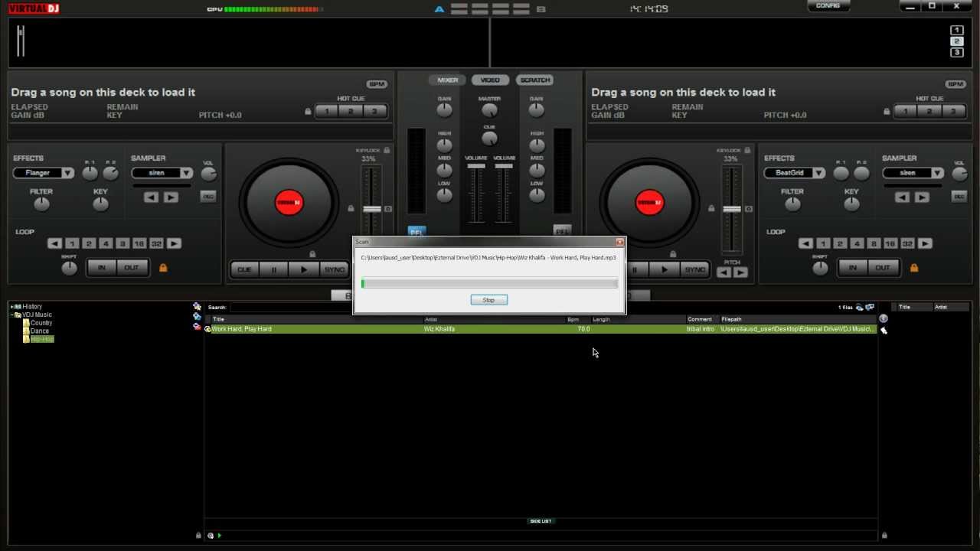Pitch bend up arrow on right deck
This screenshot has width=980, height=551.
click(740, 272)
